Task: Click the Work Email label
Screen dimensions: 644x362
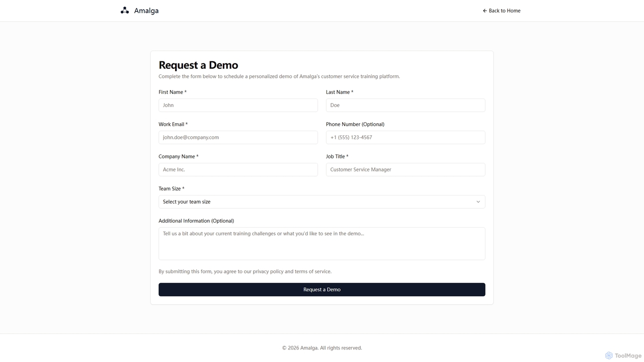Action: pyautogui.click(x=173, y=124)
